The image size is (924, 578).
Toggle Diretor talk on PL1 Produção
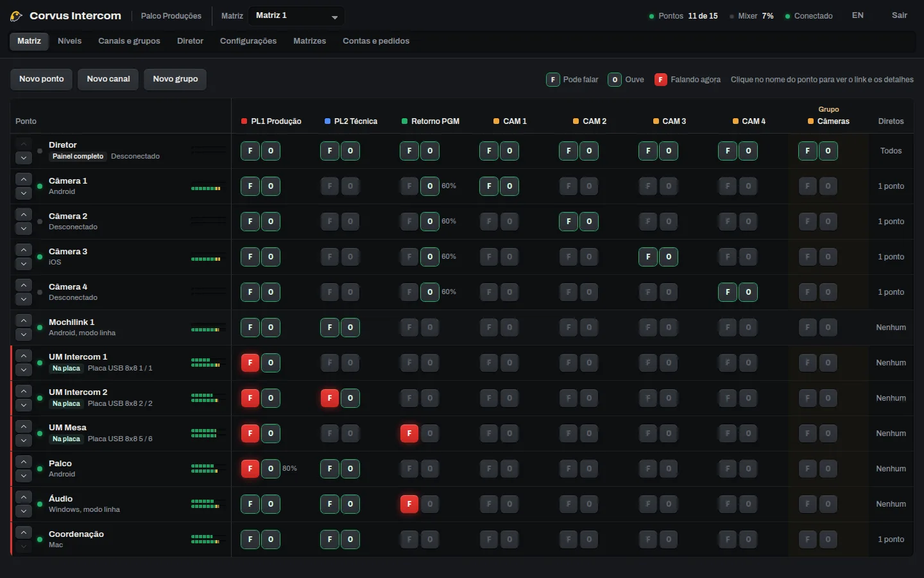click(250, 151)
